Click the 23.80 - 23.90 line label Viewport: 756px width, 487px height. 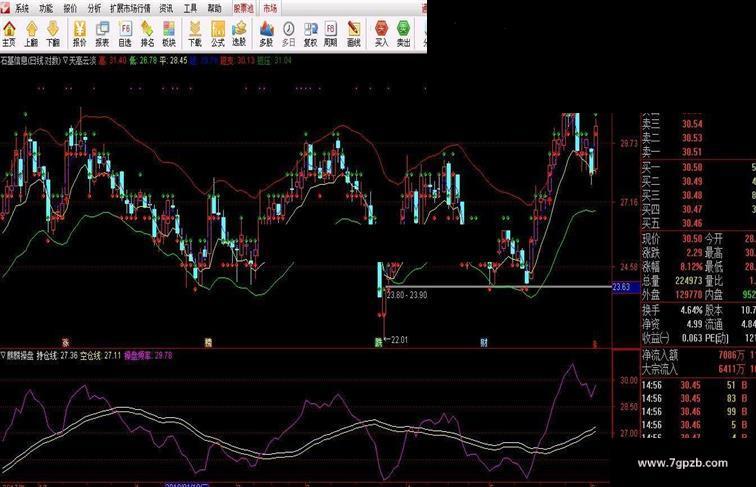406,295
